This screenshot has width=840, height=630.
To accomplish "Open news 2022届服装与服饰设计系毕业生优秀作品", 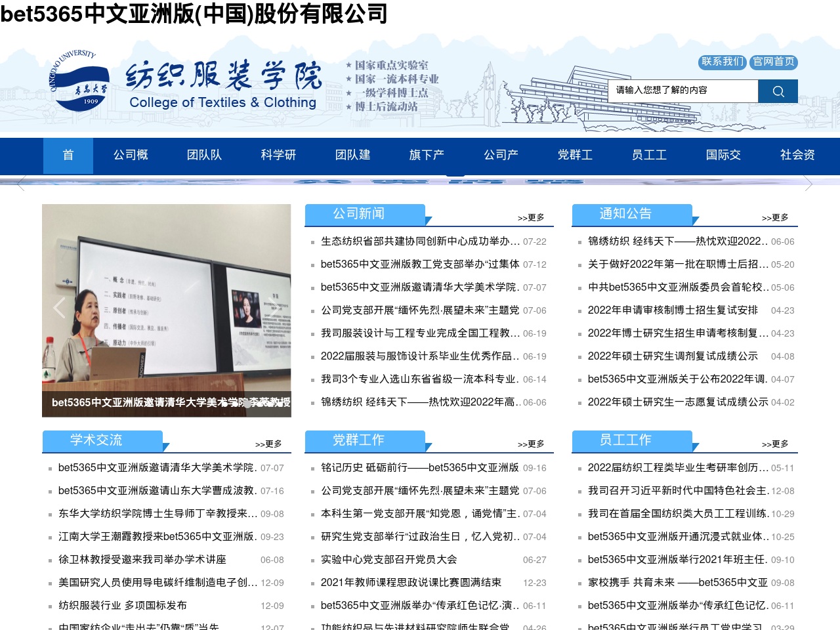I will coord(420,356).
